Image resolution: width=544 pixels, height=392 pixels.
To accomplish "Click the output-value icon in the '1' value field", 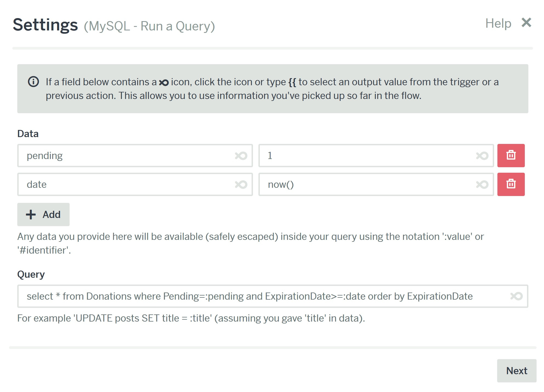I will click(482, 156).
